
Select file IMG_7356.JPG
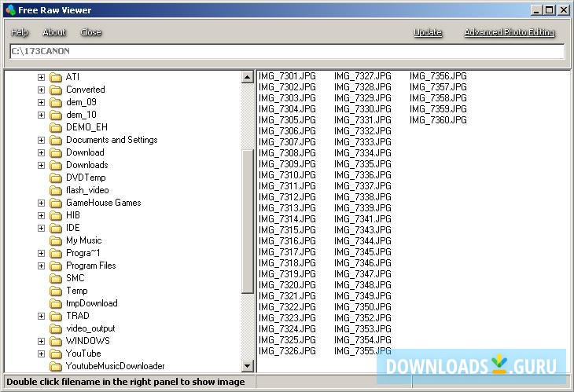tap(438, 76)
